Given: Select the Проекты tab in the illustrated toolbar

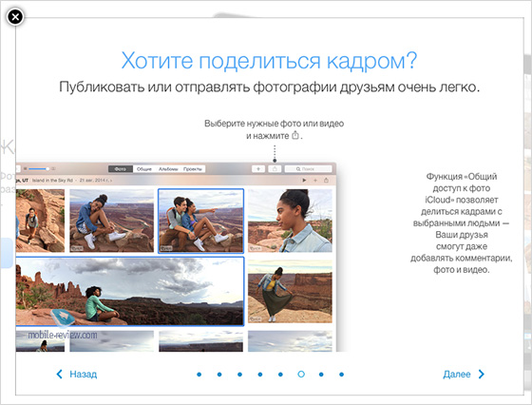Looking at the screenshot, I should tap(193, 168).
